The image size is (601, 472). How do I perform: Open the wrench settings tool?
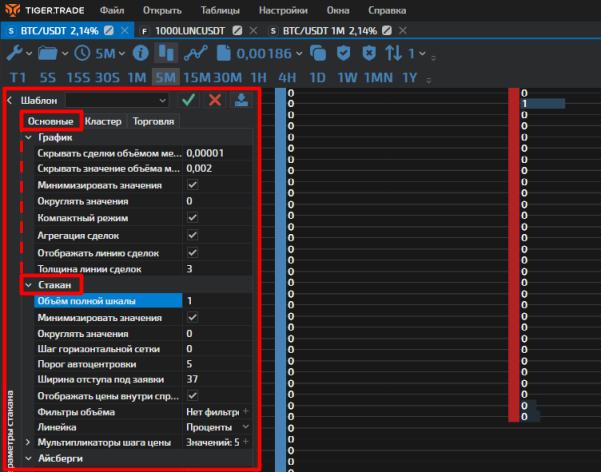[14, 53]
